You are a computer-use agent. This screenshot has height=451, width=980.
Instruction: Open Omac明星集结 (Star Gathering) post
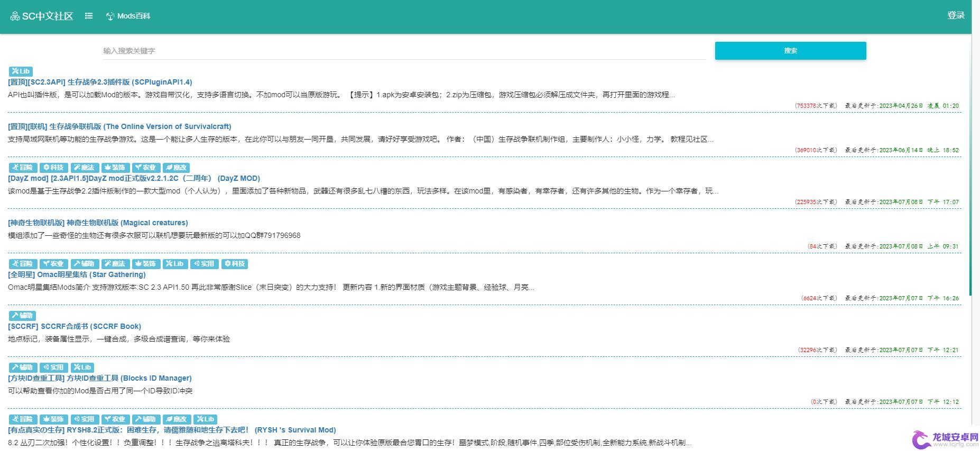pos(77,274)
